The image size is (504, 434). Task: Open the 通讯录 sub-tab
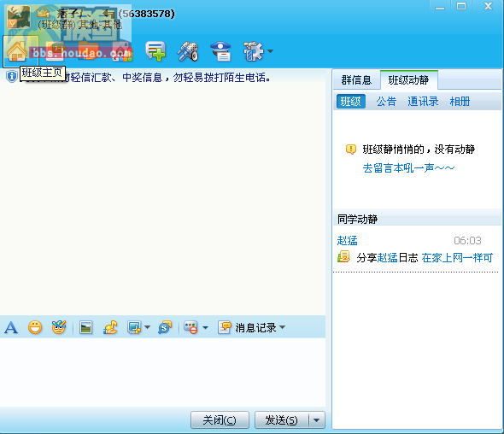[423, 102]
